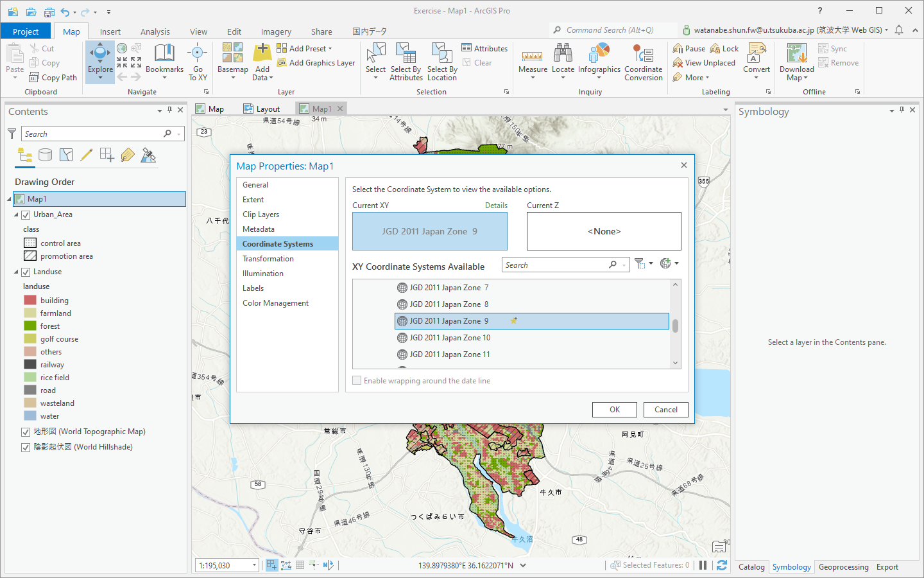This screenshot has height=578, width=924.
Task: Switch Contents to List By Snapping
Action: pos(107,155)
